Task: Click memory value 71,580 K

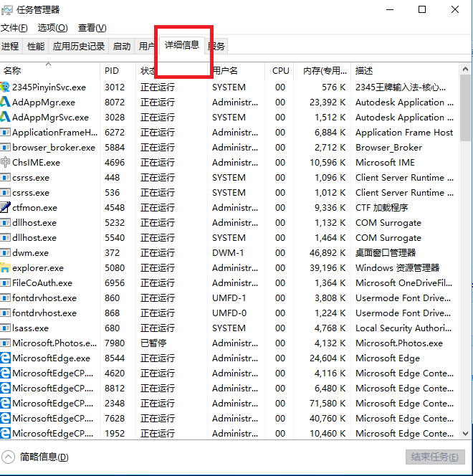Action: click(328, 403)
